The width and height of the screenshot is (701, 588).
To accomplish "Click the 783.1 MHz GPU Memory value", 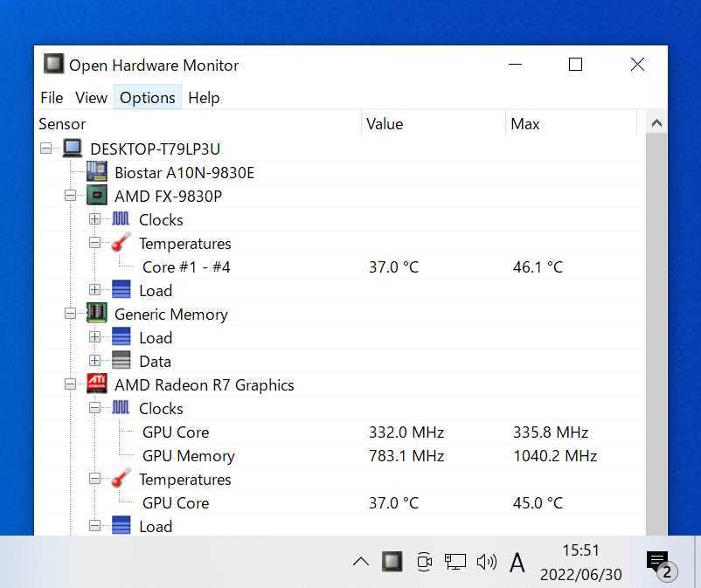I will click(406, 456).
